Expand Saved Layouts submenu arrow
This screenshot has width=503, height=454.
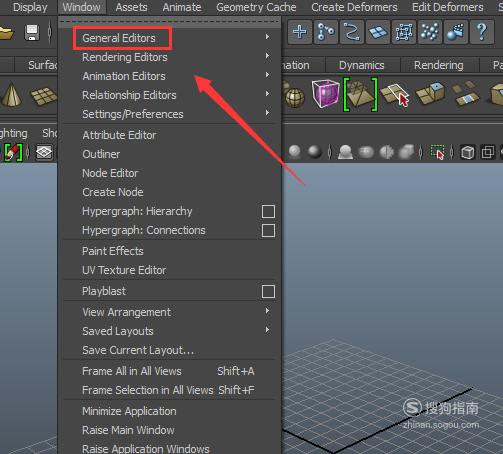click(267, 330)
